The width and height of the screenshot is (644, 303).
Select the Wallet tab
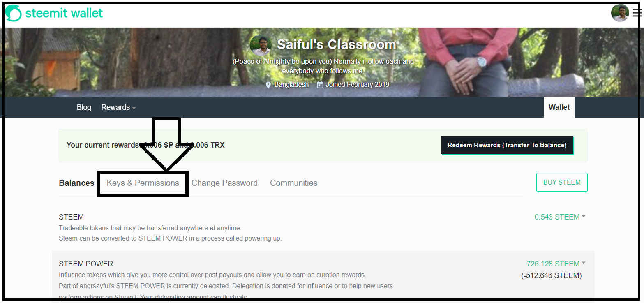pos(559,107)
